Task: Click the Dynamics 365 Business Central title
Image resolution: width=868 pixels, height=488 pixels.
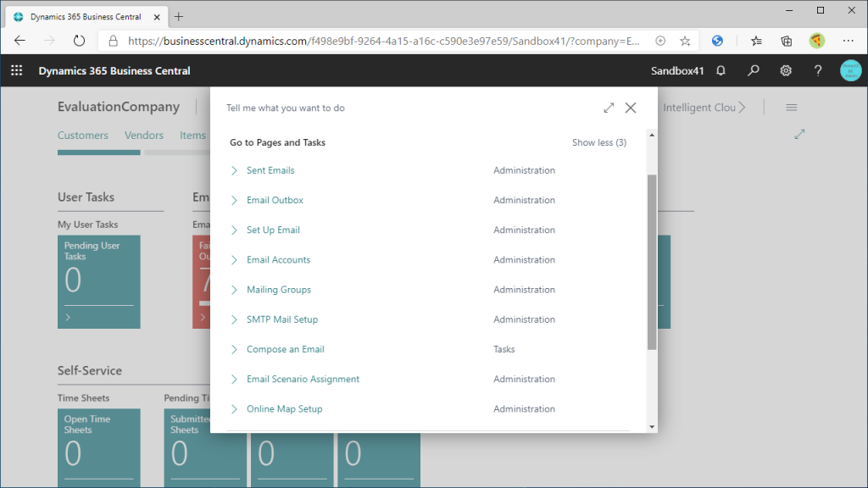Action: 114,71
